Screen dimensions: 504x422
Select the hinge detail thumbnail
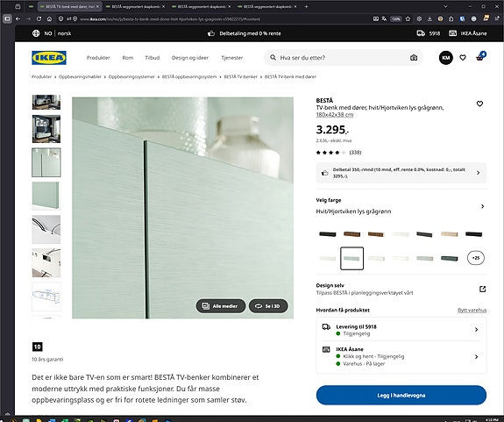pos(46,229)
